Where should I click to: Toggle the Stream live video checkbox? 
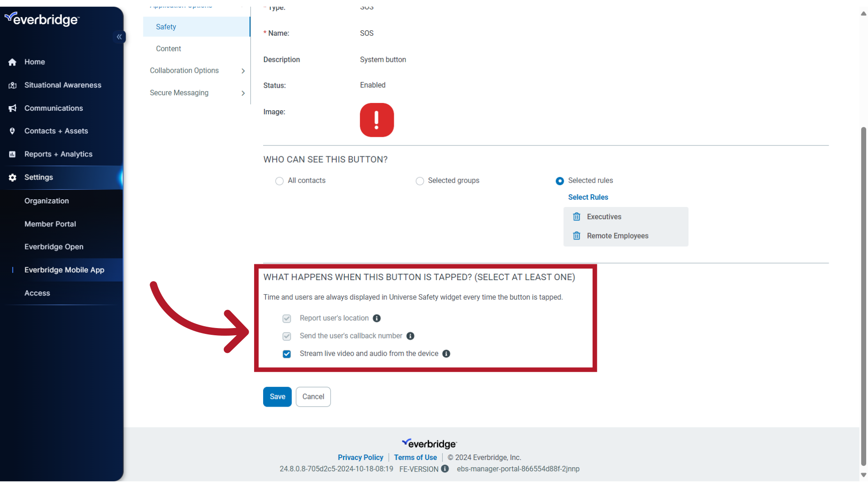click(x=287, y=354)
